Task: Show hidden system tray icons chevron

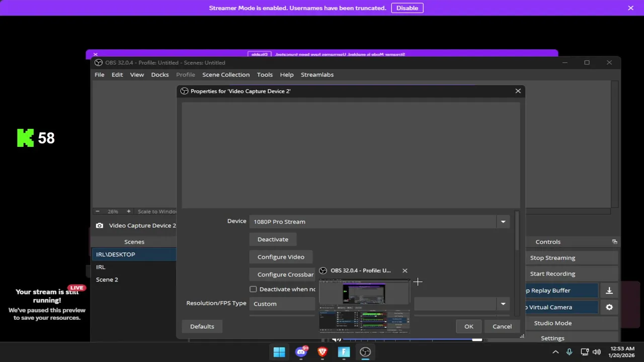Action: coord(555,352)
